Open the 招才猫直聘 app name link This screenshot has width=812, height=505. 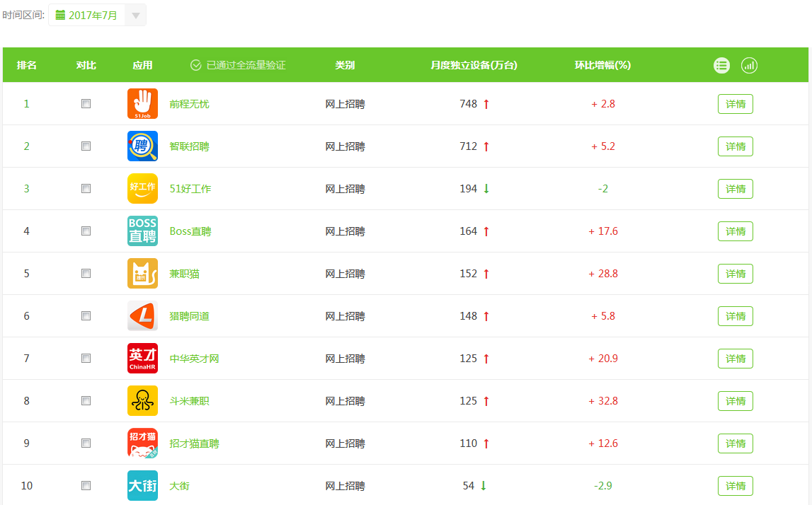coord(194,443)
